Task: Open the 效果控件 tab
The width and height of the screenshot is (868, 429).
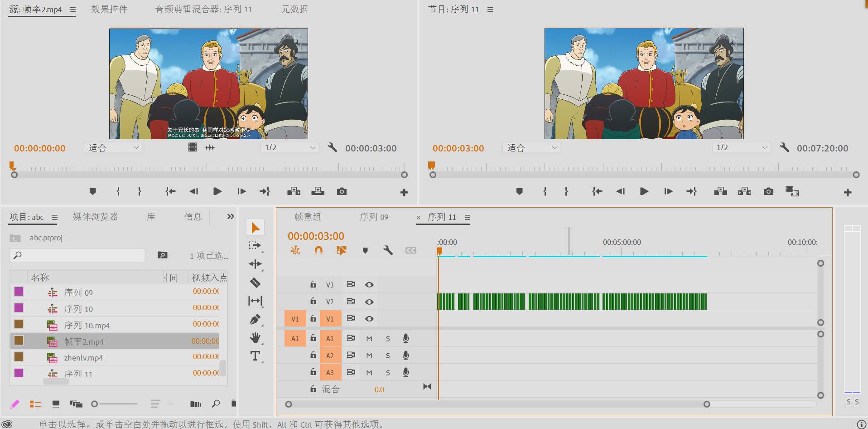Action: click(x=109, y=9)
